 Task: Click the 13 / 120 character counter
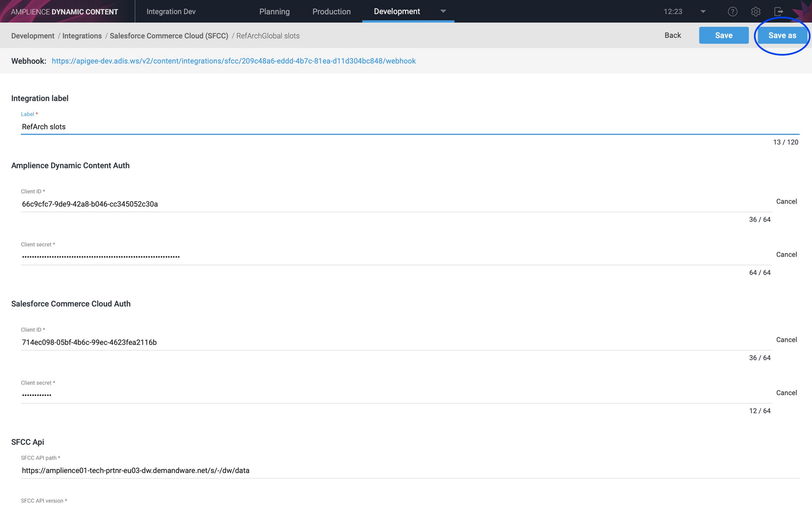[x=786, y=142]
